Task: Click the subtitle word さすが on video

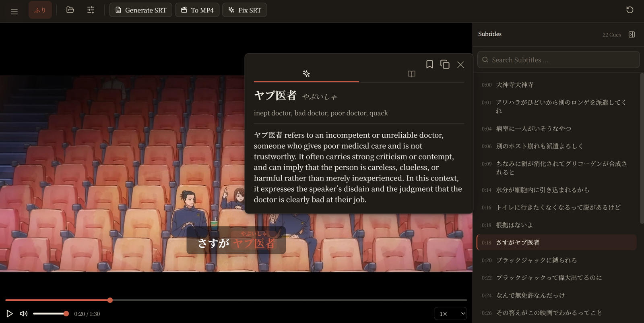Action: (x=213, y=243)
